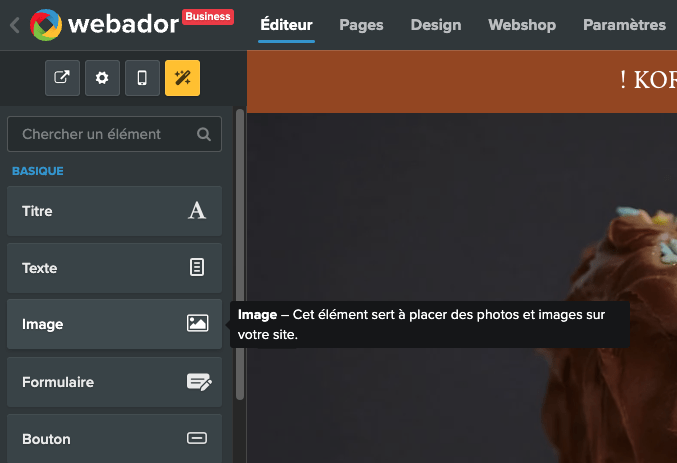Open the gear settings button
The height and width of the screenshot is (463, 677).
click(102, 78)
